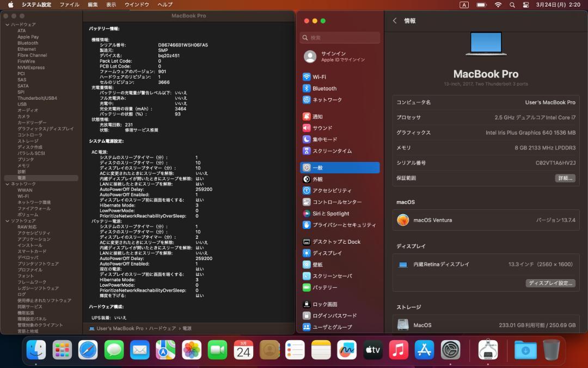Click the ディスプレイ設定… button
This screenshot has height=368, width=588.
click(550, 283)
